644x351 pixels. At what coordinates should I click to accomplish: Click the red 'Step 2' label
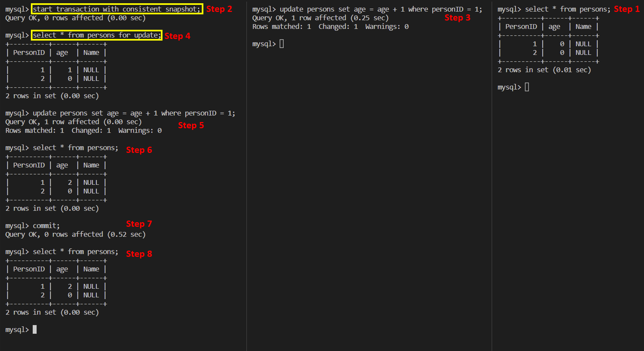[x=219, y=9]
